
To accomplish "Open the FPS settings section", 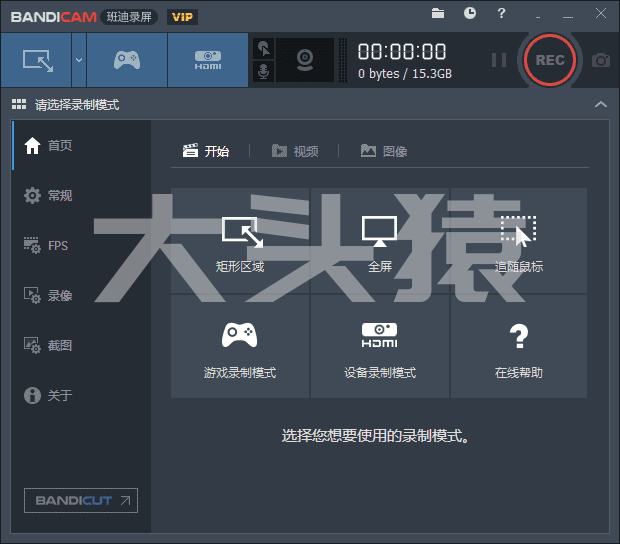I will click(x=82, y=246).
